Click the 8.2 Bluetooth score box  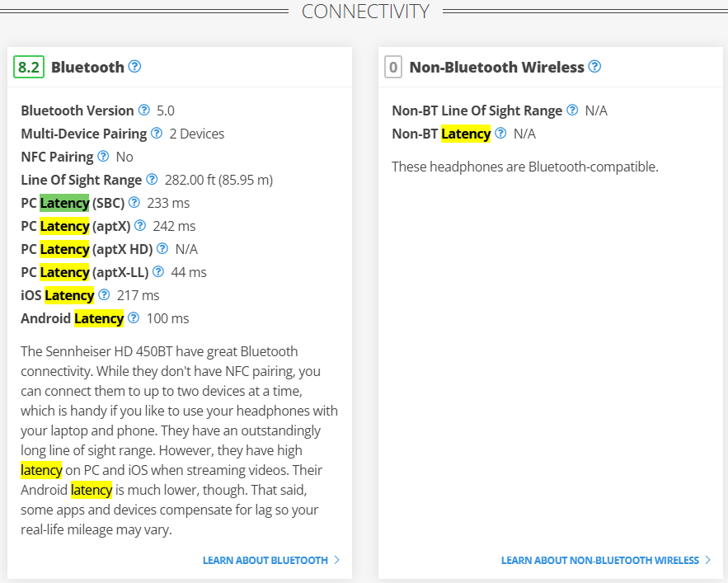(29, 67)
